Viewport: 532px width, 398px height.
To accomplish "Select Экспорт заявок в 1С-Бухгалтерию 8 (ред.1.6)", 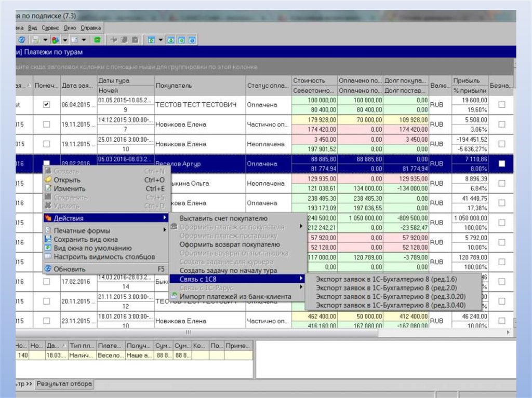I will pos(393,279).
